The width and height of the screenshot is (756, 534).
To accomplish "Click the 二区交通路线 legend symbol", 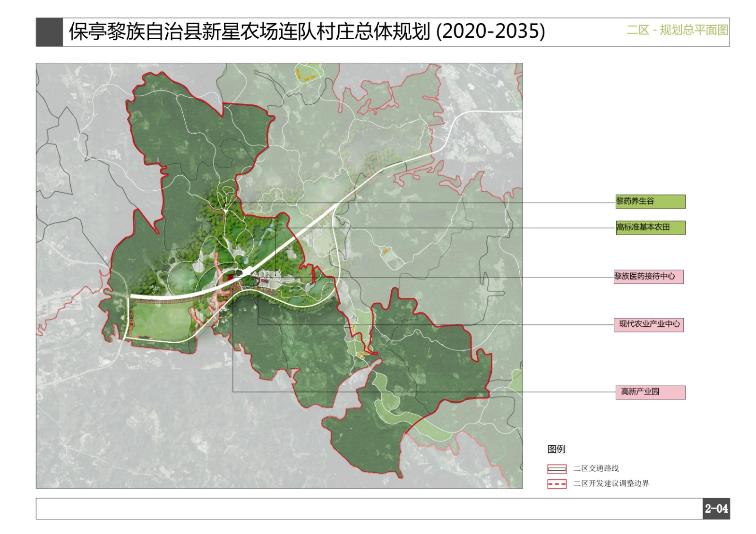I will tap(557, 469).
